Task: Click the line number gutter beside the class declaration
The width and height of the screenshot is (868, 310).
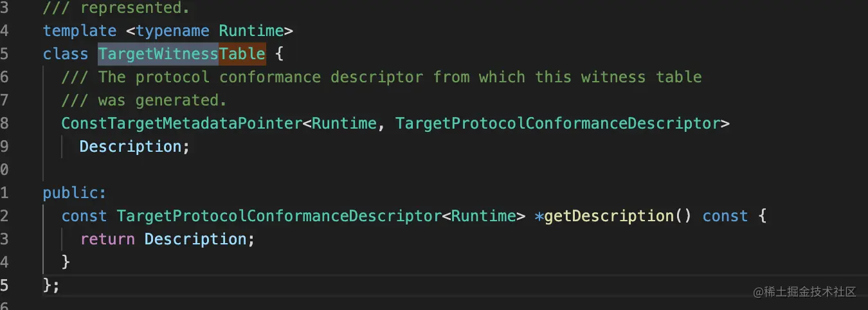Action: click(5, 53)
